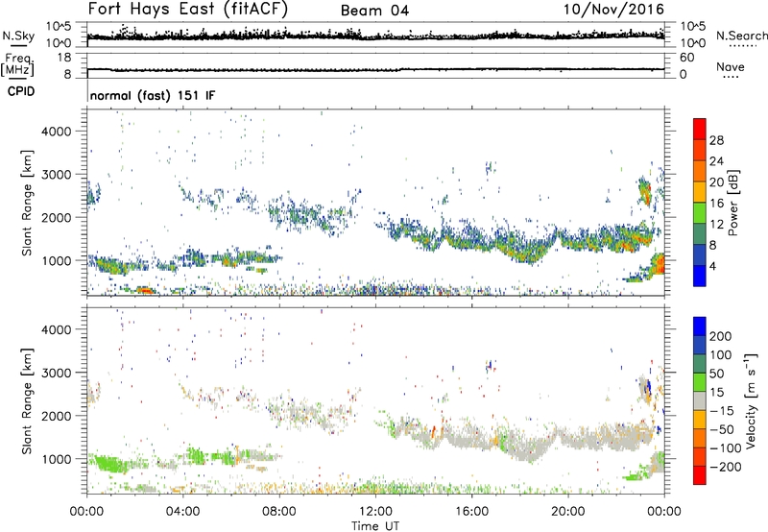Click the '12:00' time tick label
Image resolution: width=768 pixels, height=532 pixels.
point(375,512)
